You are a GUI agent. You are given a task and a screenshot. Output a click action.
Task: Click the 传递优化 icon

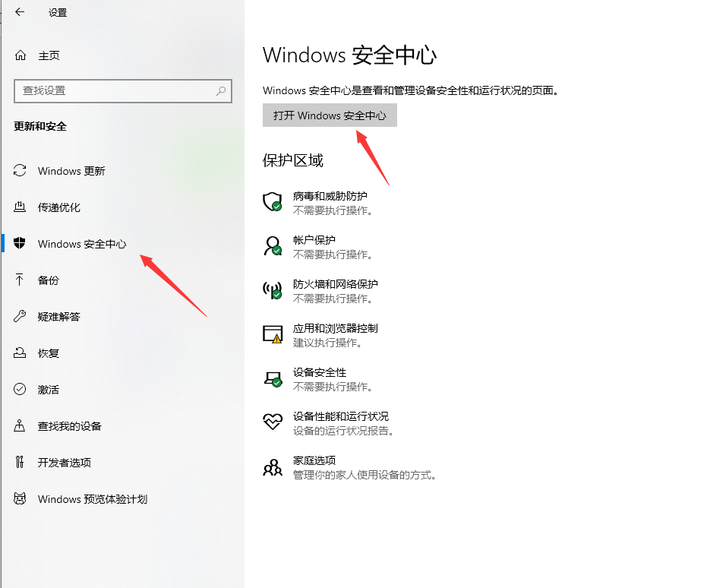(20, 207)
